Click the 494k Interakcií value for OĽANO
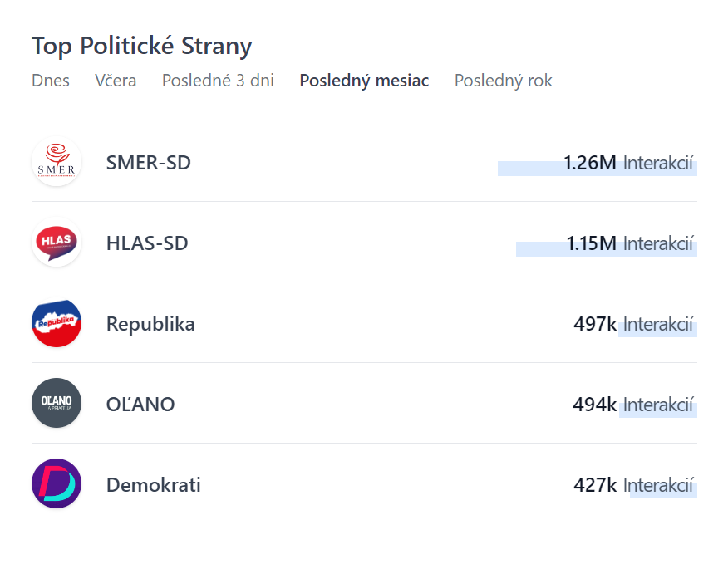This screenshot has width=728, height=569. pos(633,405)
